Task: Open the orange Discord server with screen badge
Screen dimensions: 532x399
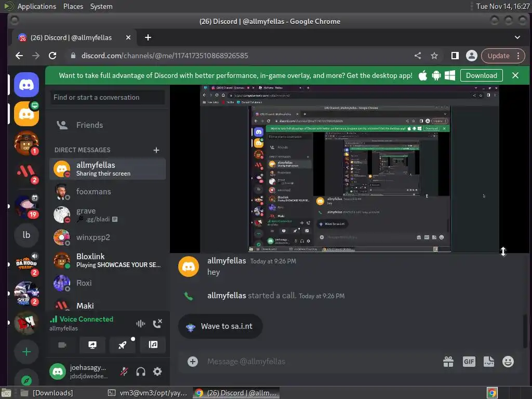Action: pyautogui.click(x=26, y=114)
